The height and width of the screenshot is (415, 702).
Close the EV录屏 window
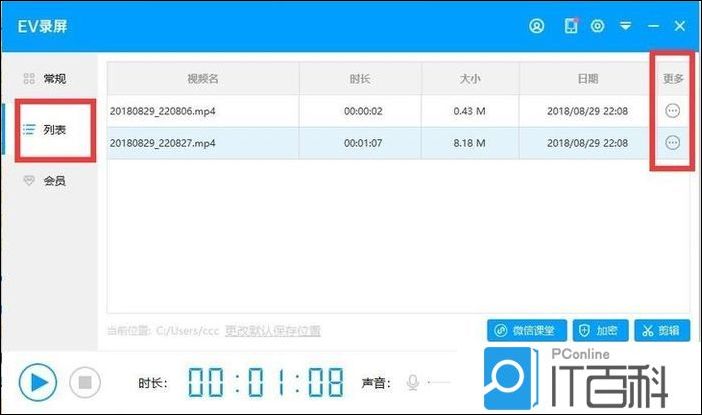[680, 26]
